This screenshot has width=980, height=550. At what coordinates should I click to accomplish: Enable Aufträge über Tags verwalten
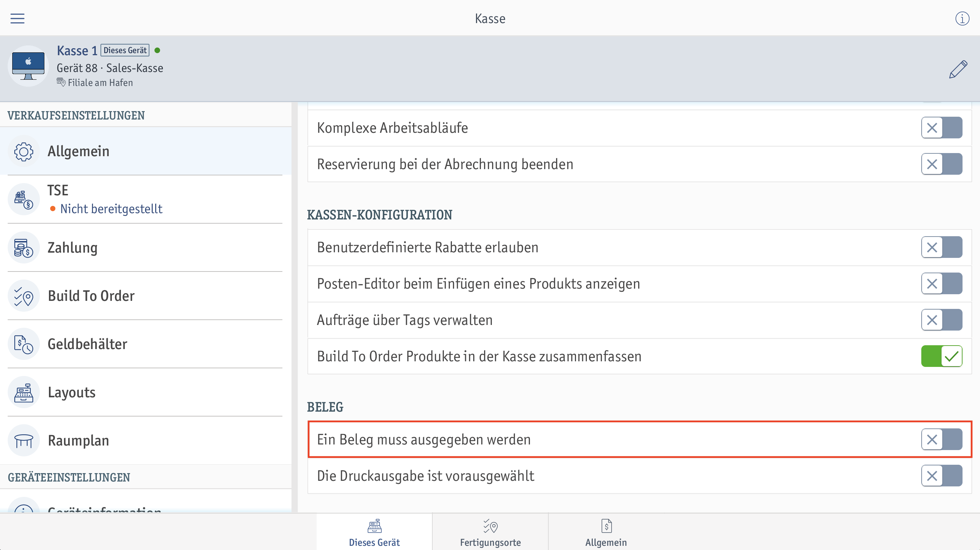point(942,320)
